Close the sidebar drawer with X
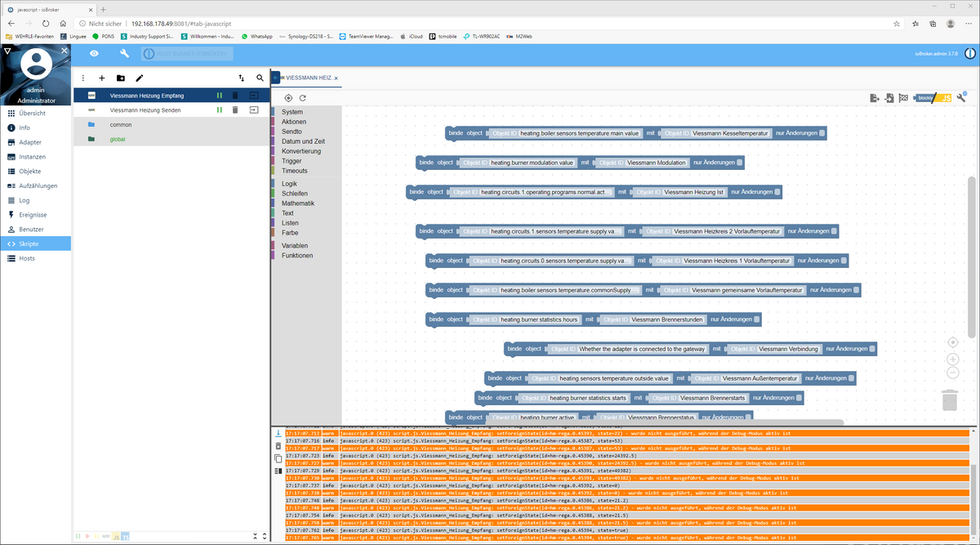The image size is (980, 545). [64, 51]
